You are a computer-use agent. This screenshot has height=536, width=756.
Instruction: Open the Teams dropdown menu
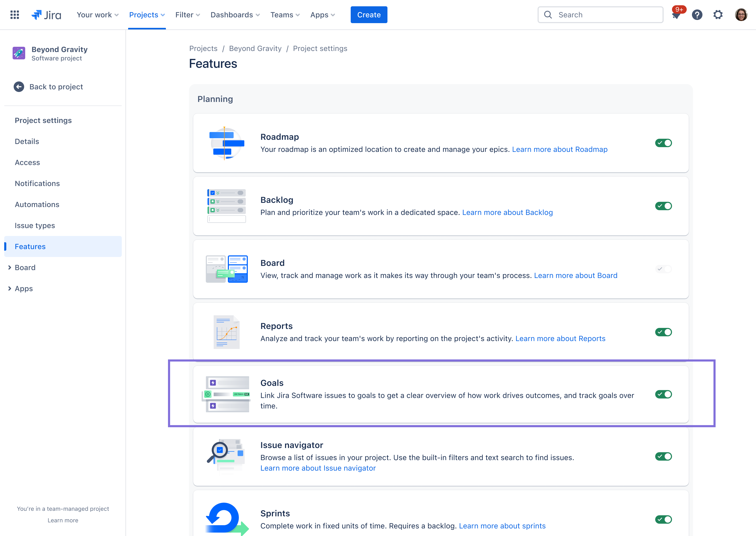[x=285, y=15]
